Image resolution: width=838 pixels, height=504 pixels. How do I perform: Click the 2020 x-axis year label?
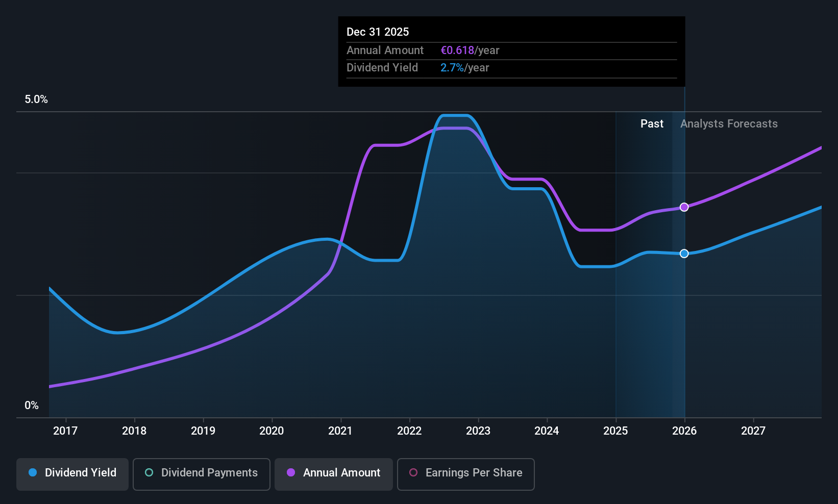tap(272, 431)
